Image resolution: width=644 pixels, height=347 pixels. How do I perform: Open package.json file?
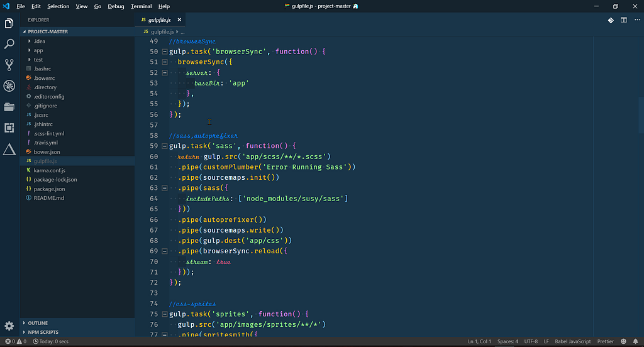click(77, 189)
